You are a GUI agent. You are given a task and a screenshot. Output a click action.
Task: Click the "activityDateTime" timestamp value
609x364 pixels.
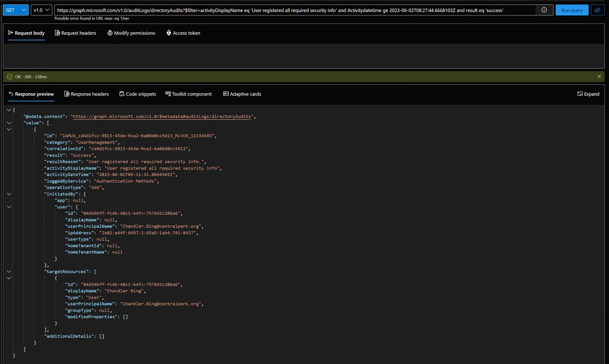tap(137, 174)
